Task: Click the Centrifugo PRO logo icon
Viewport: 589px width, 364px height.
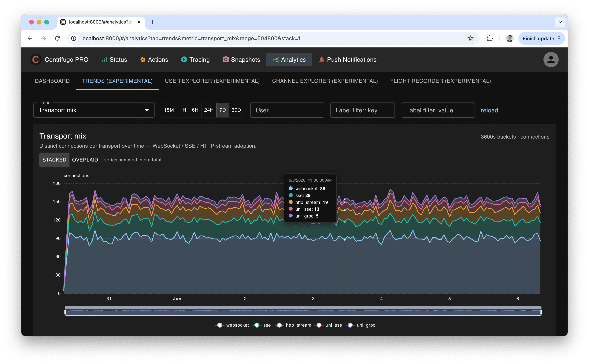Action: point(36,59)
